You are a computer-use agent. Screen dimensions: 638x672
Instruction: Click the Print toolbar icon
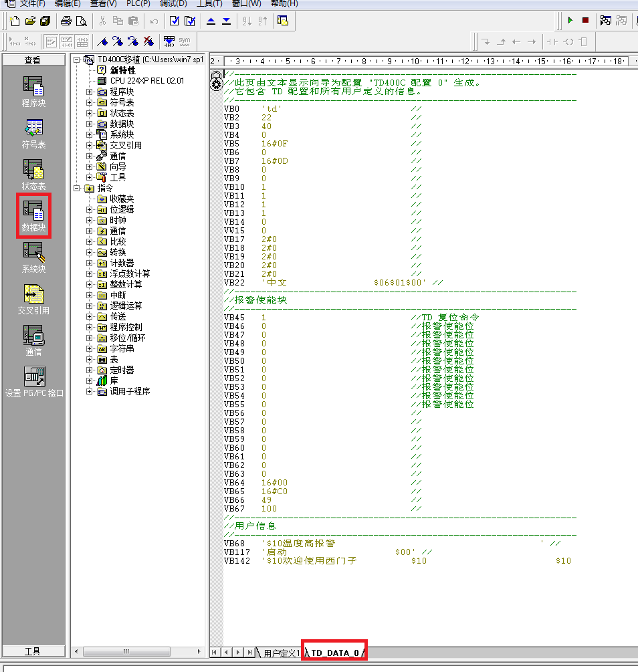coord(66,21)
